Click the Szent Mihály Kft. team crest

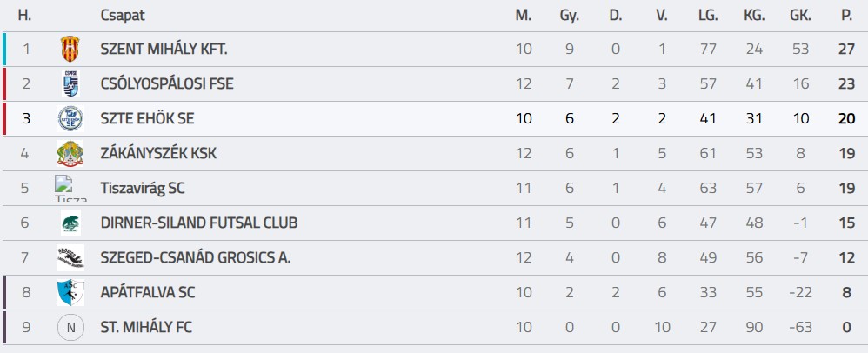70,50
